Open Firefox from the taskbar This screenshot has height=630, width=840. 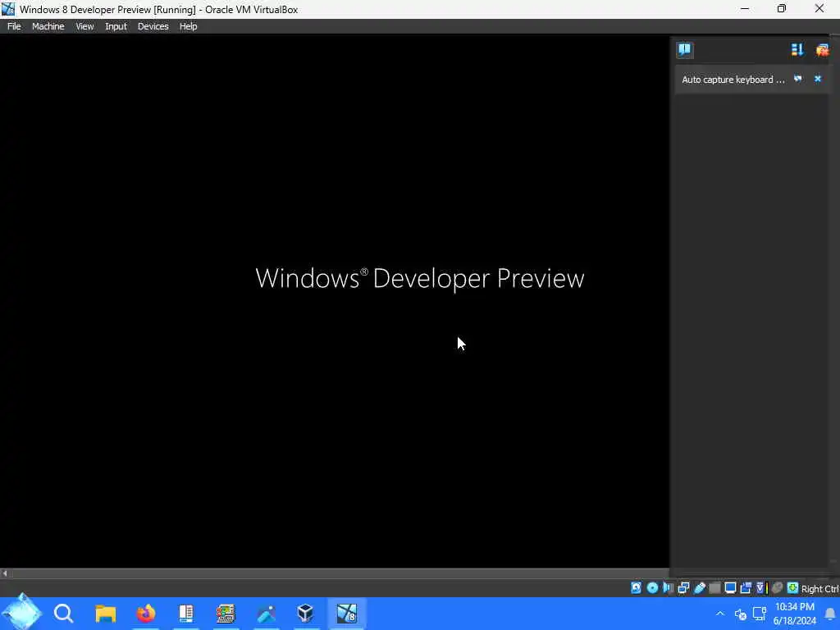[146, 613]
